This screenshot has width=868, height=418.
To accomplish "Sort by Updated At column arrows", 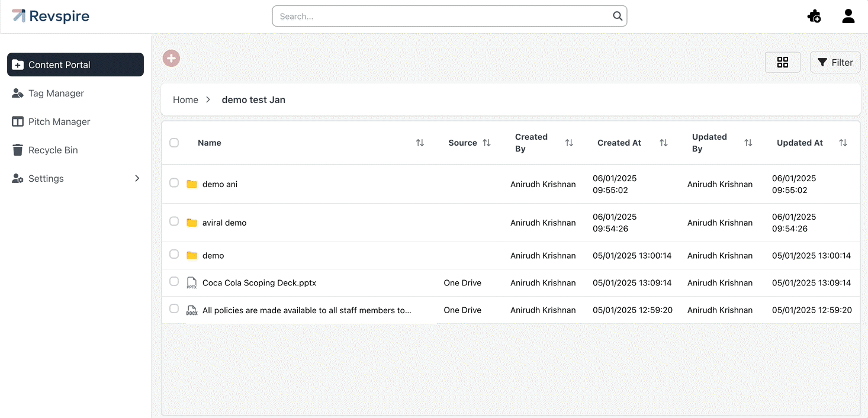I will (x=843, y=143).
